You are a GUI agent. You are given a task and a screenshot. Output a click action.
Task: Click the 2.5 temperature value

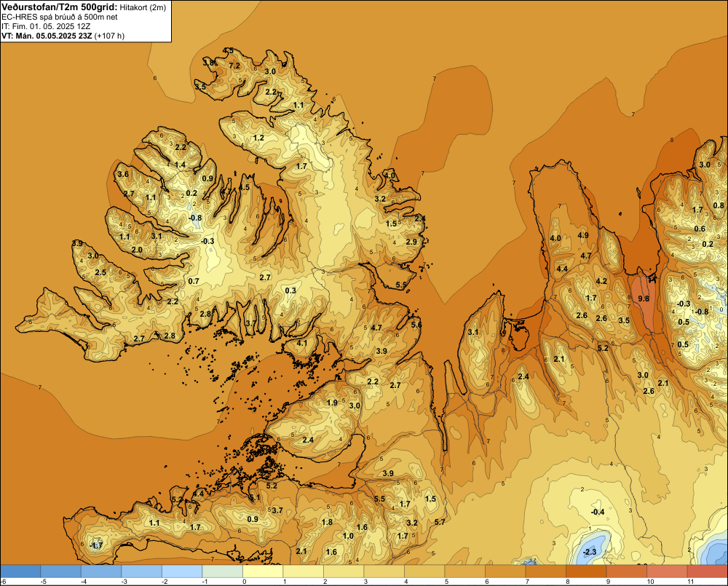coord(100,272)
